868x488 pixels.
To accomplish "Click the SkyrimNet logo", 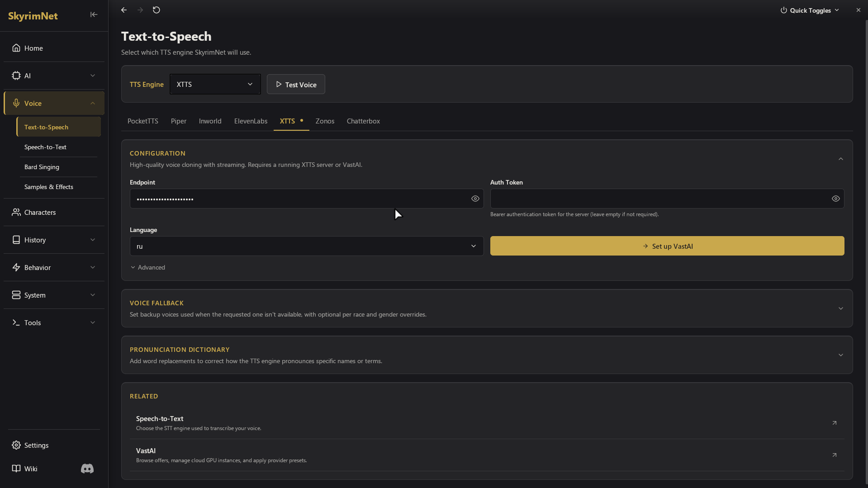I will [x=33, y=16].
